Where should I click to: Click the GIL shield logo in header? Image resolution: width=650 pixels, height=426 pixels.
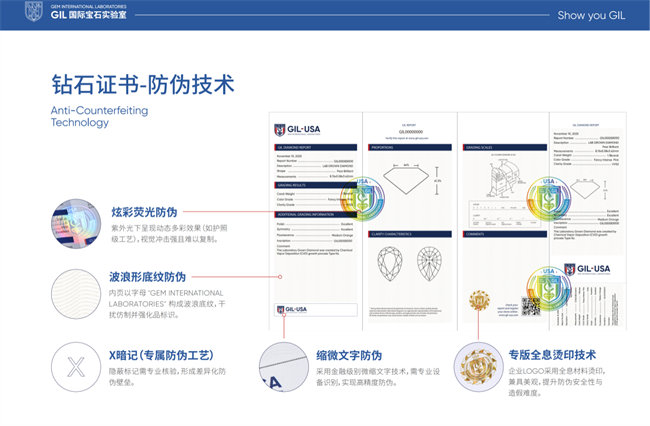coord(33,12)
